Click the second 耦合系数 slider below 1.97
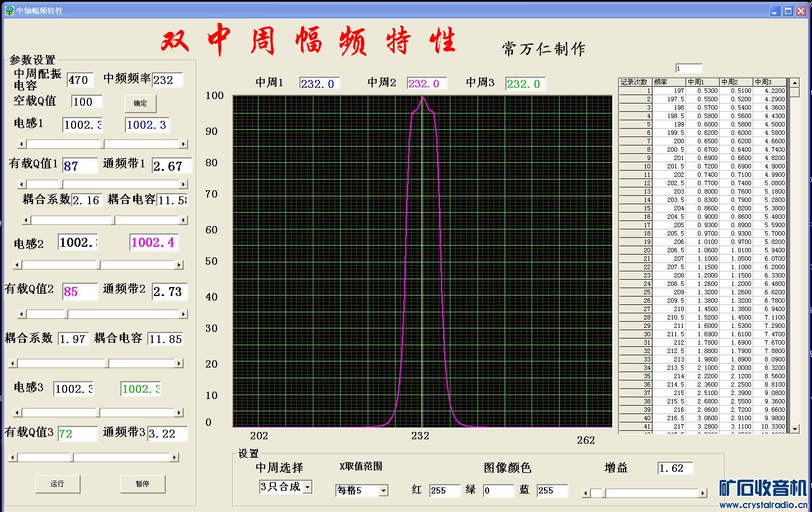The width and height of the screenshot is (812, 512). coord(96,364)
